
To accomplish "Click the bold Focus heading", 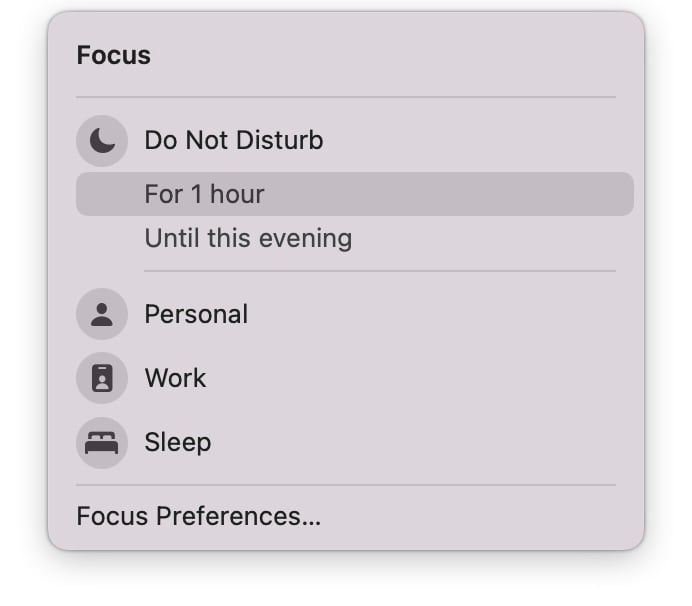I will click(x=114, y=55).
